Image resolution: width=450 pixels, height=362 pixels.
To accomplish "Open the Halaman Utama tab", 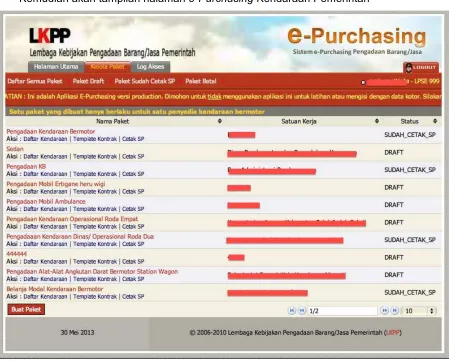I will coord(56,67).
